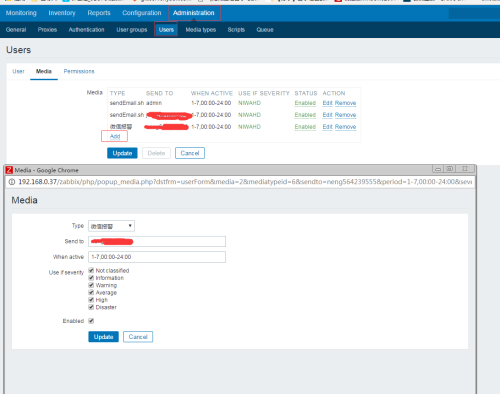This screenshot has width=500, height=394.
Task: Toggle Not classified severity checkbox
Action: (91, 270)
